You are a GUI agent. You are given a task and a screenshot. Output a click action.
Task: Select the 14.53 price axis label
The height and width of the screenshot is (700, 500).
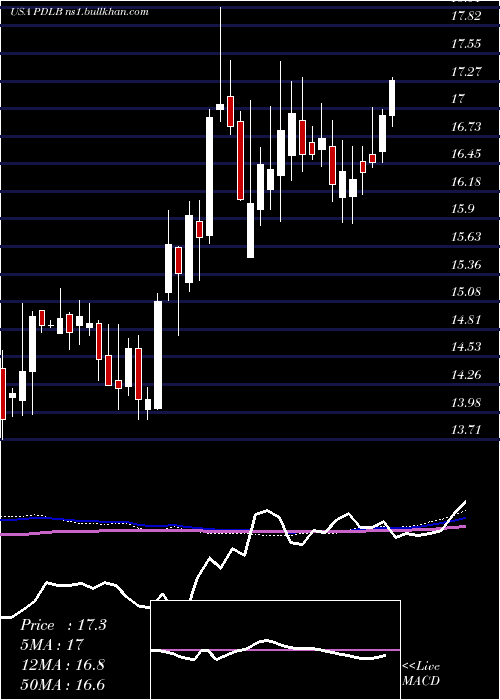467,347
